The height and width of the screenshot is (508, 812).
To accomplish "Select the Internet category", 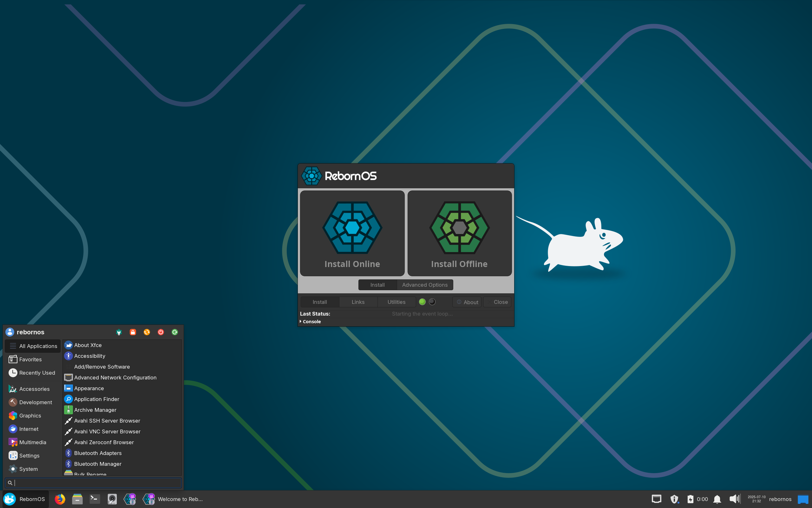I will tap(33, 429).
